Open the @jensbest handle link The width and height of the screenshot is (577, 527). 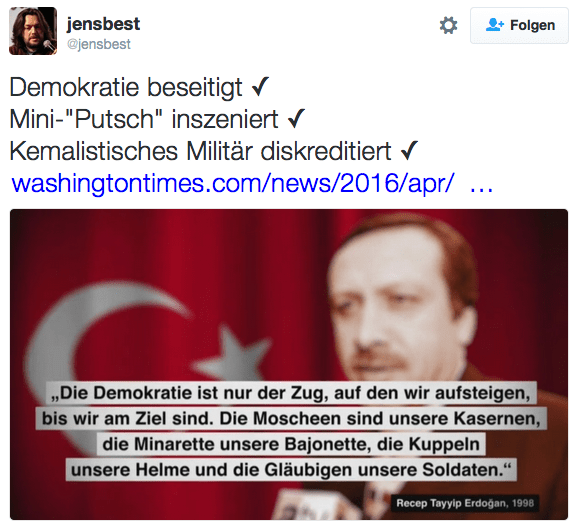click(99, 44)
